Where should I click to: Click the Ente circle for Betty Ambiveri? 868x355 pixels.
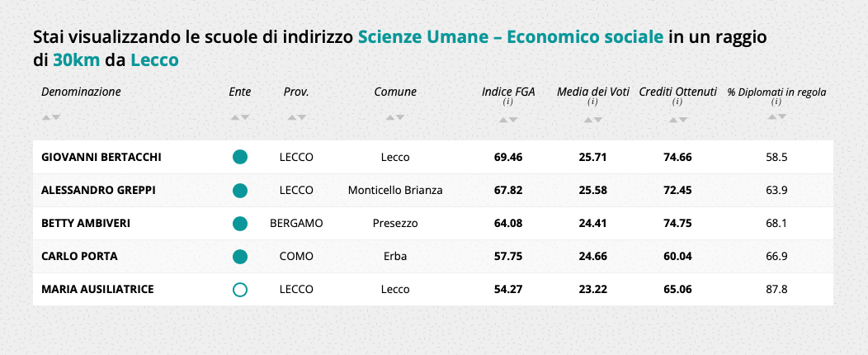240,223
